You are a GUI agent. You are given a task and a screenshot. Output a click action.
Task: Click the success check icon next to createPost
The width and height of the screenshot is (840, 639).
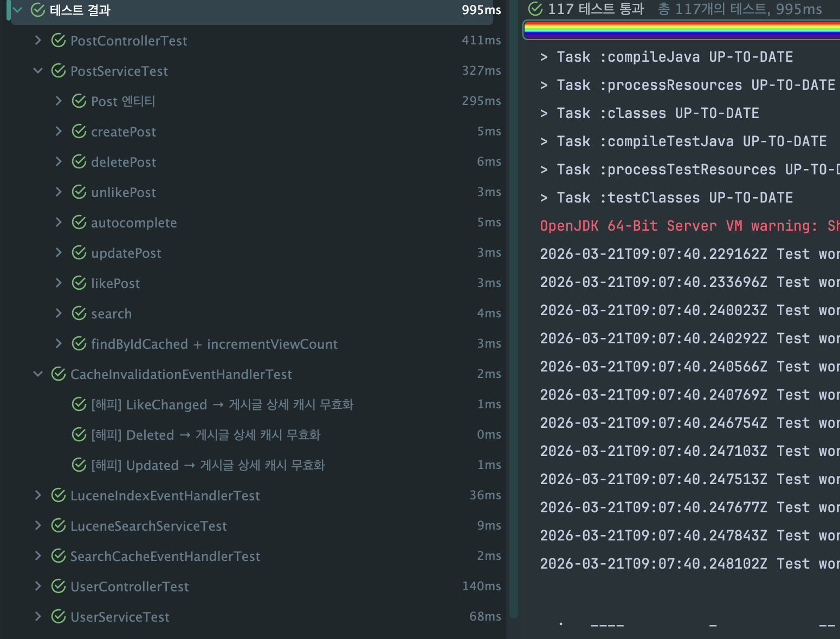[79, 131]
